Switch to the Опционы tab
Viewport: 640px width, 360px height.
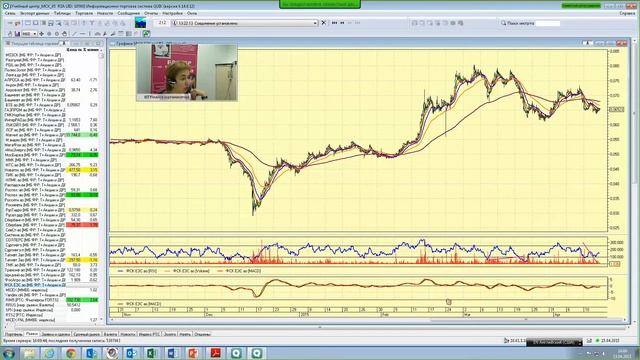[202, 334]
